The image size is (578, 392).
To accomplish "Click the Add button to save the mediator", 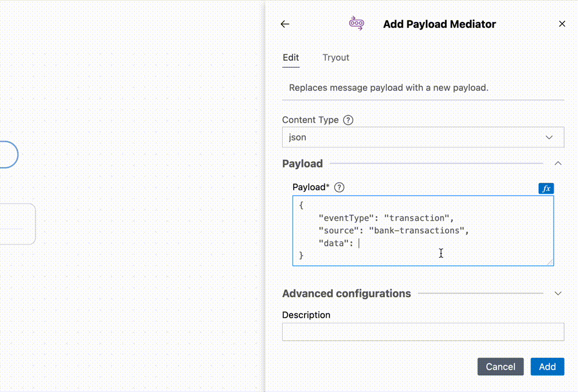I will (x=547, y=367).
